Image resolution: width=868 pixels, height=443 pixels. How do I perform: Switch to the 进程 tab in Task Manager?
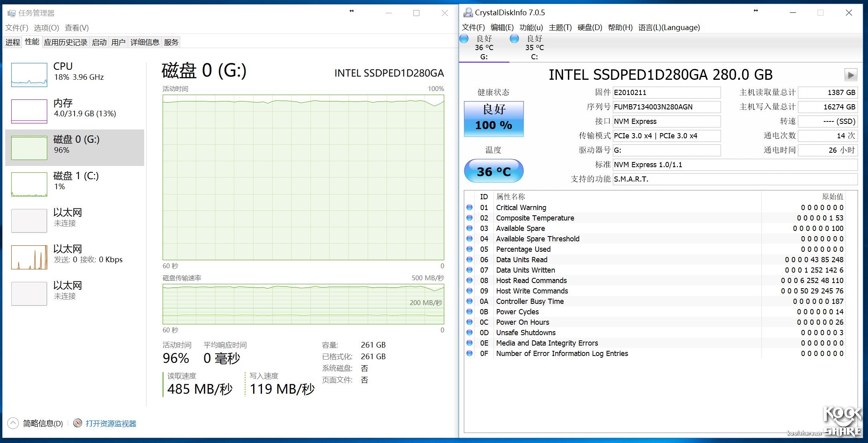[12, 42]
